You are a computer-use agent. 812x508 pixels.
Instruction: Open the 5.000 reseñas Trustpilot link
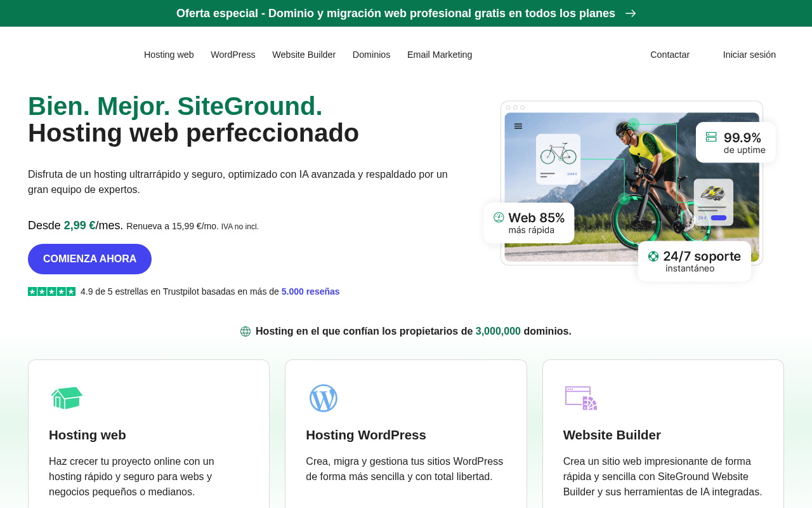[311, 291]
